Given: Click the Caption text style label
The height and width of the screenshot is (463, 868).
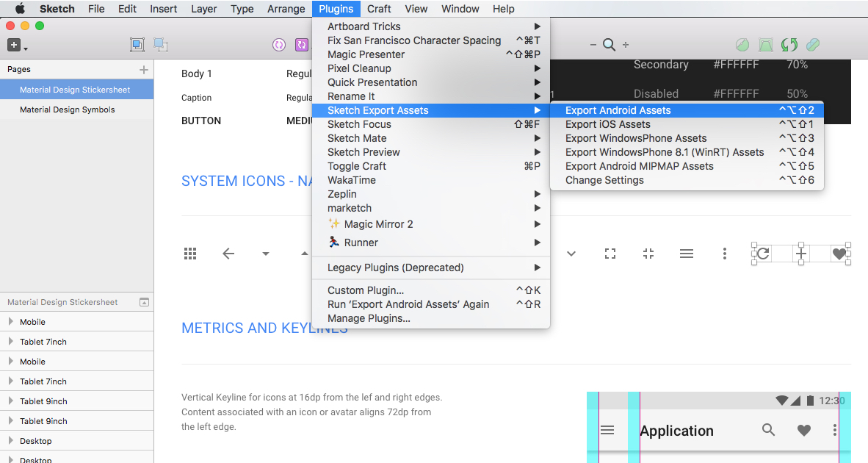Looking at the screenshot, I should tap(197, 98).
